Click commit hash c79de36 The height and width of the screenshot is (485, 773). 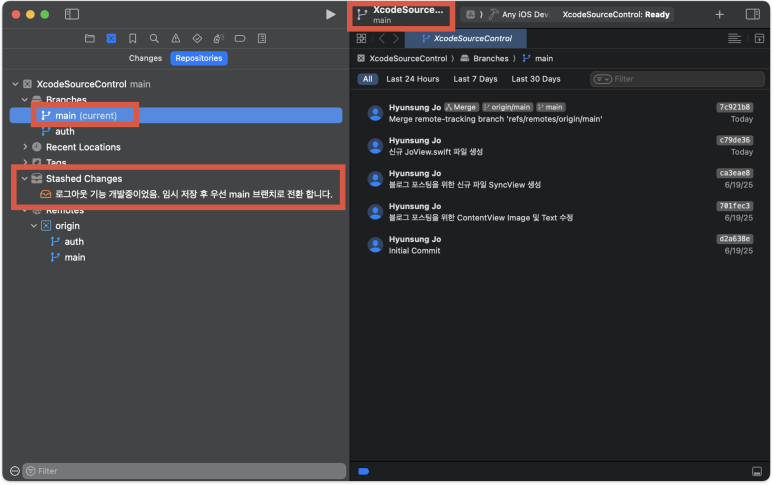(x=735, y=140)
